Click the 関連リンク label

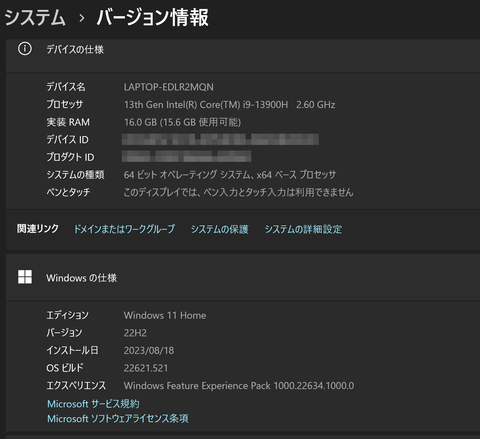[x=38, y=229]
